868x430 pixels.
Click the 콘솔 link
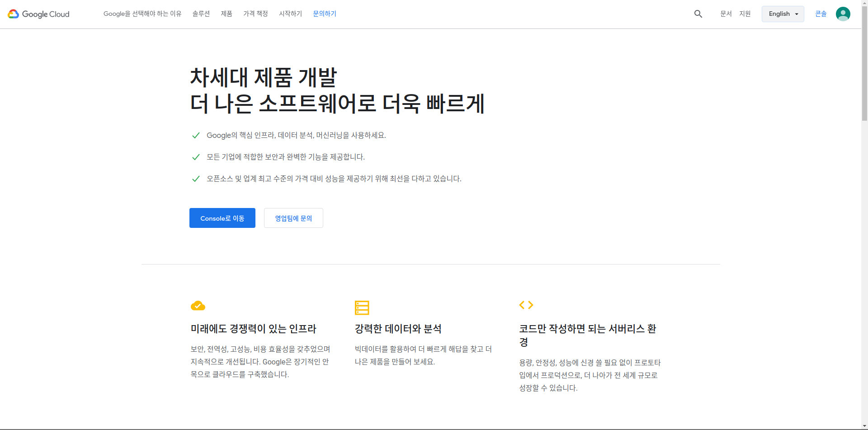pos(821,14)
